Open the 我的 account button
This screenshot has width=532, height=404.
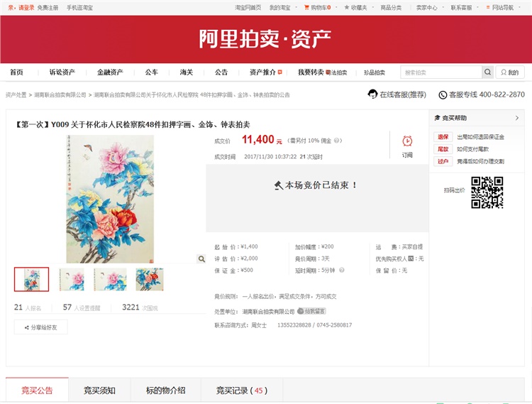point(510,72)
